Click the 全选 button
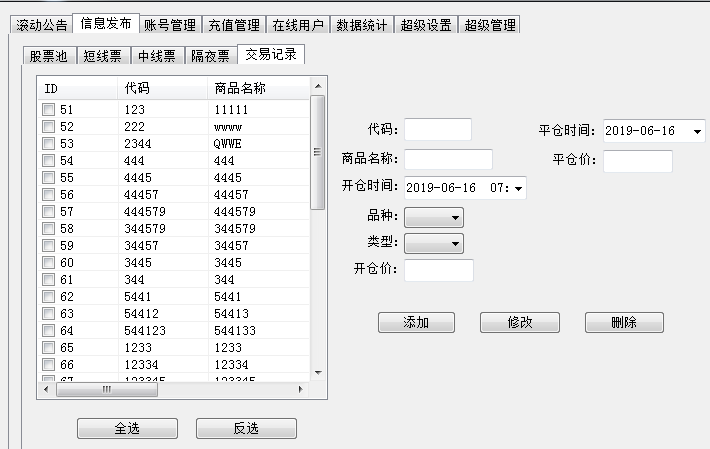 pos(127,428)
